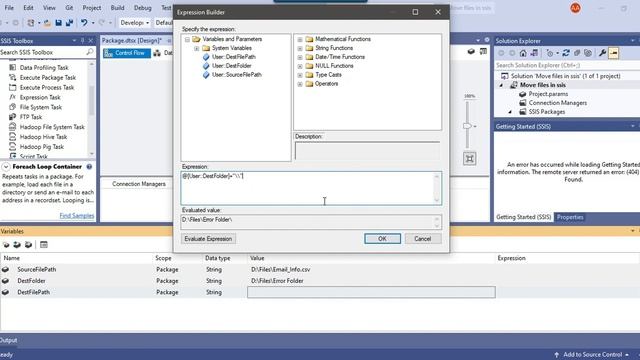Click the Search Solution Explorer field
The width and height of the screenshot is (640, 360).
click(x=567, y=65)
